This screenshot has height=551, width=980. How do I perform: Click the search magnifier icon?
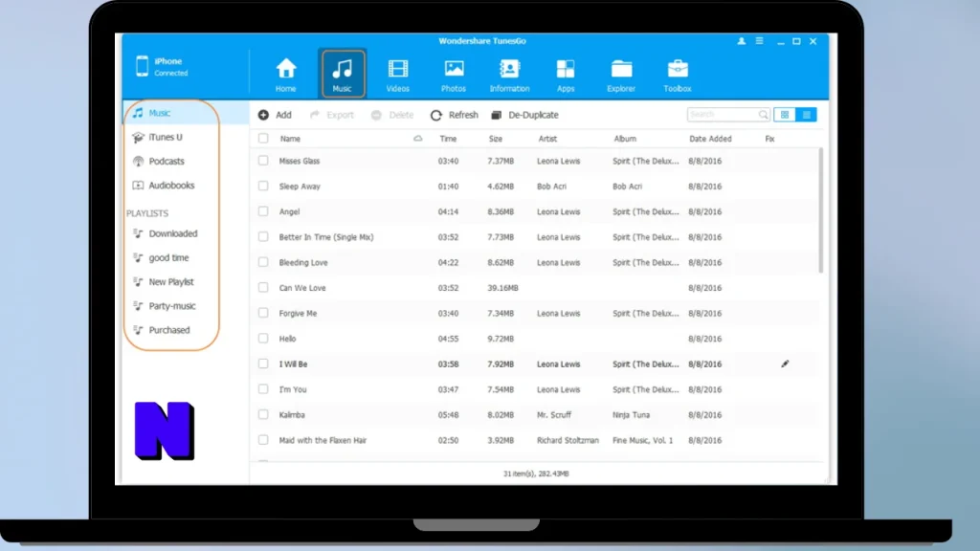click(763, 115)
